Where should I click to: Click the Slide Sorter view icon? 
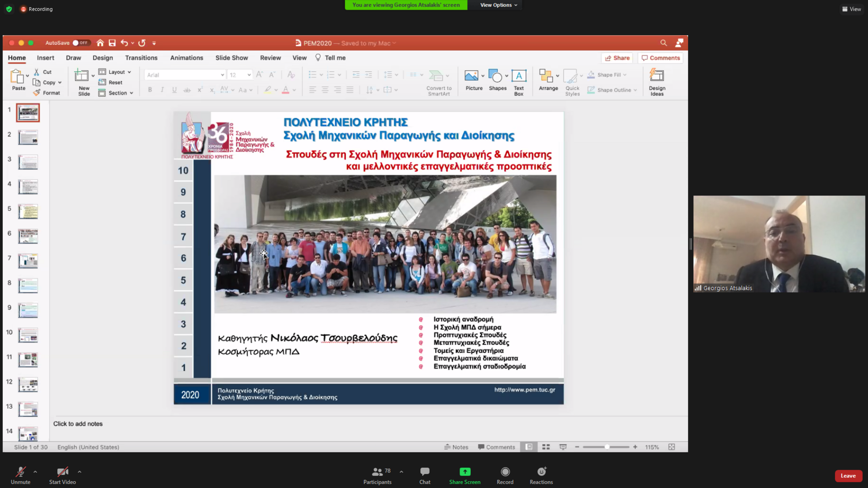point(546,447)
